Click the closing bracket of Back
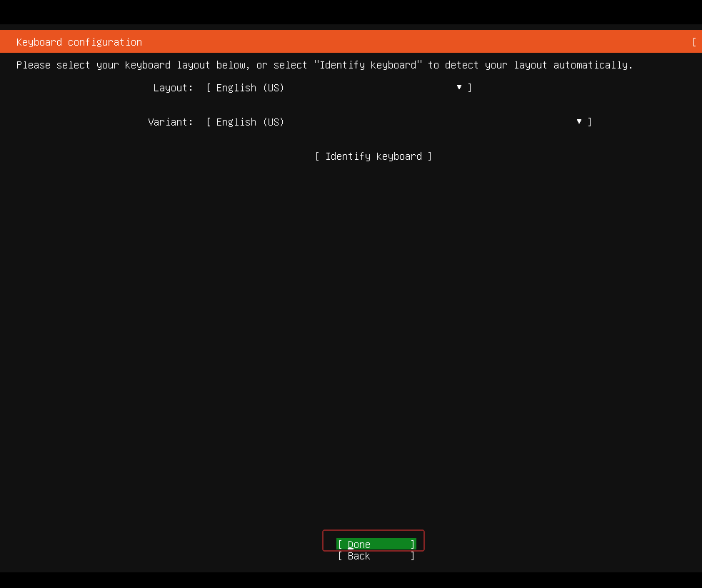 tap(412, 556)
